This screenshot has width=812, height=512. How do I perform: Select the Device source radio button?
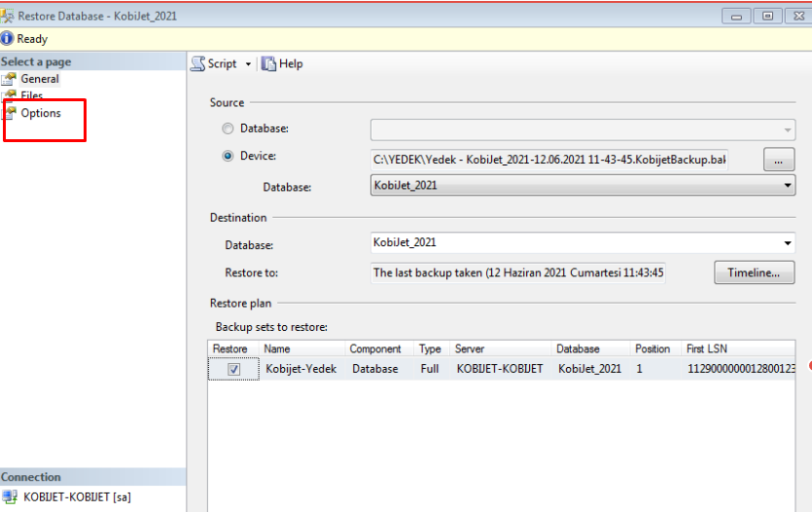[228, 156]
